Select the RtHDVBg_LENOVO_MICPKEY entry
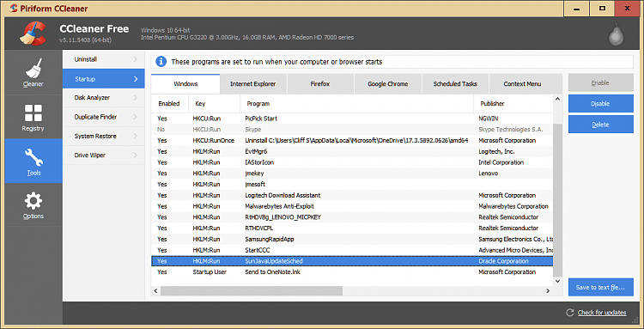The image size is (644, 329). [352, 216]
